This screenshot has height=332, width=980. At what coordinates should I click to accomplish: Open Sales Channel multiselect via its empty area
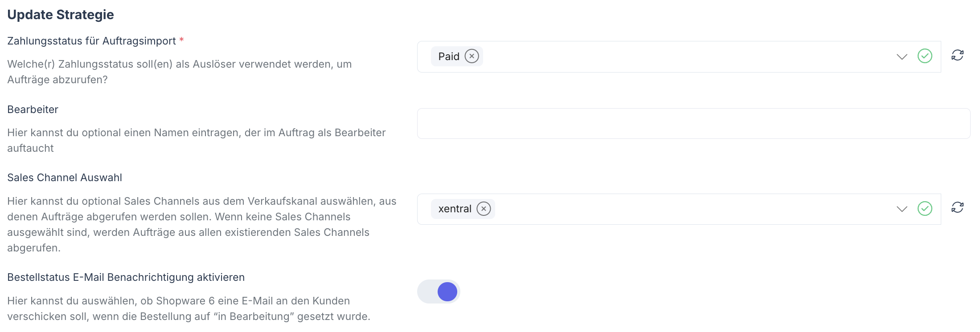coord(668,209)
